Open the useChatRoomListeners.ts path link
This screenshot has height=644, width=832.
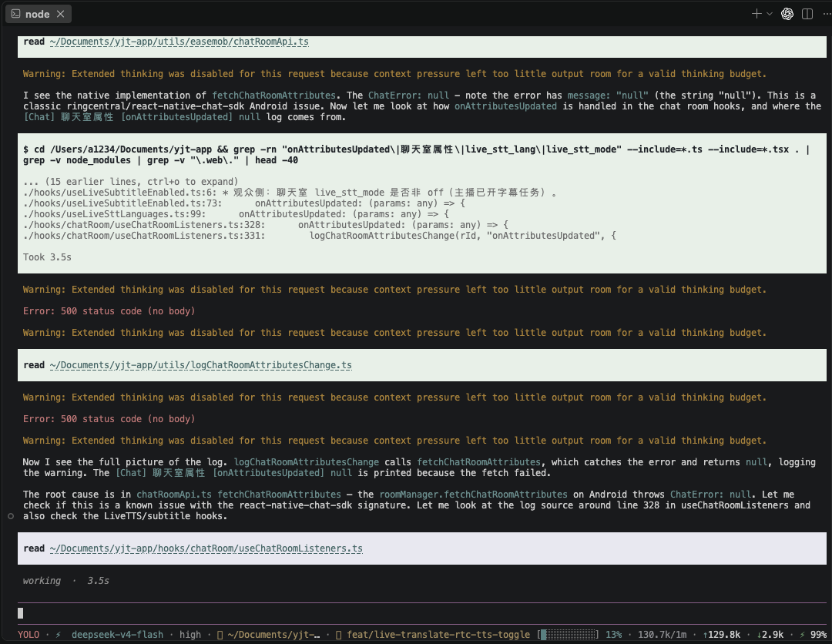click(x=206, y=548)
